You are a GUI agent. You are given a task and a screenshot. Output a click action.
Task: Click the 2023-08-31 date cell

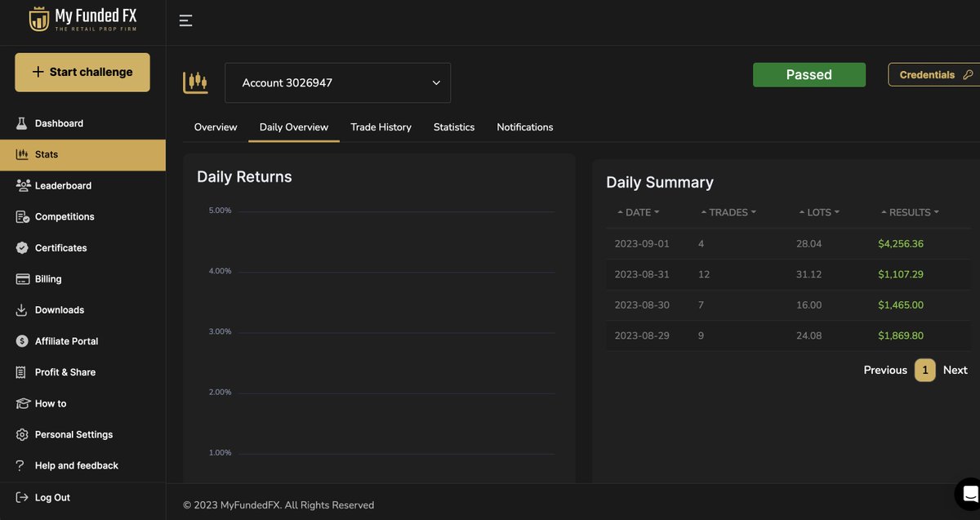coord(642,274)
